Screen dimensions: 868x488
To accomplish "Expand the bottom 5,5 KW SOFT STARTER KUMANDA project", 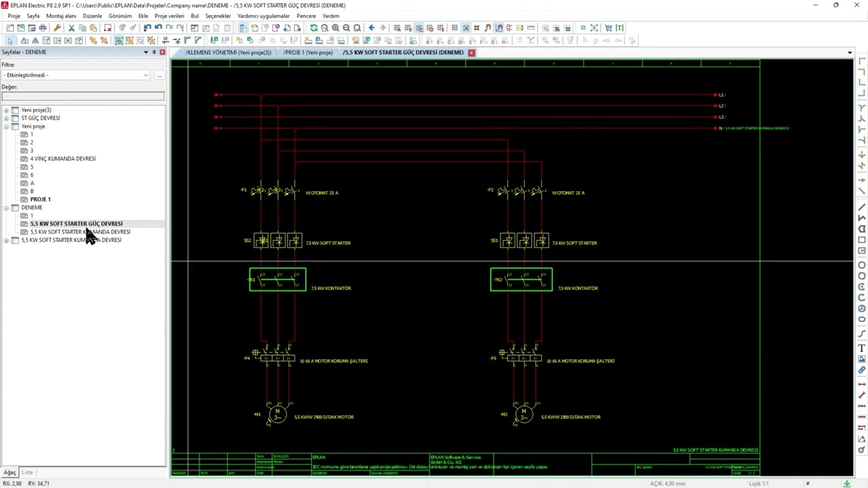I will tap(6, 240).
